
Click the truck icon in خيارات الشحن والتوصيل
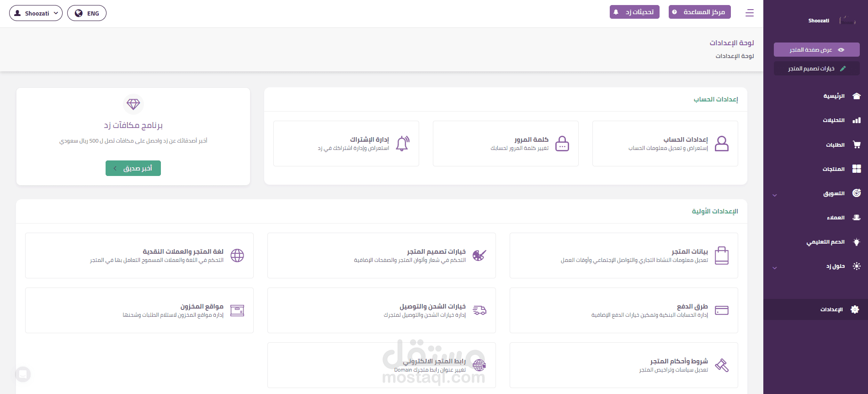click(479, 310)
